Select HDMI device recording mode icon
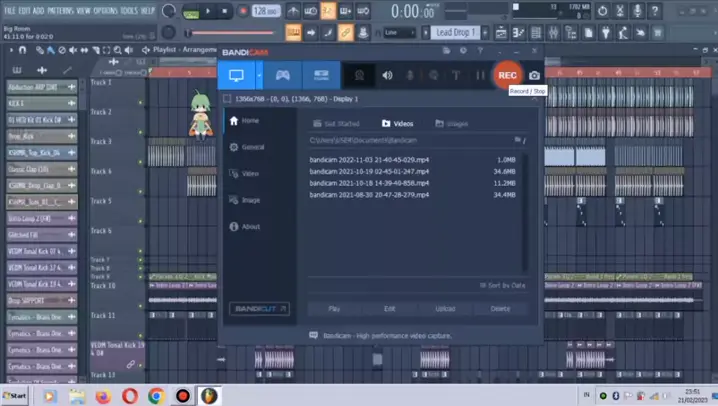718x406 pixels. (x=321, y=75)
